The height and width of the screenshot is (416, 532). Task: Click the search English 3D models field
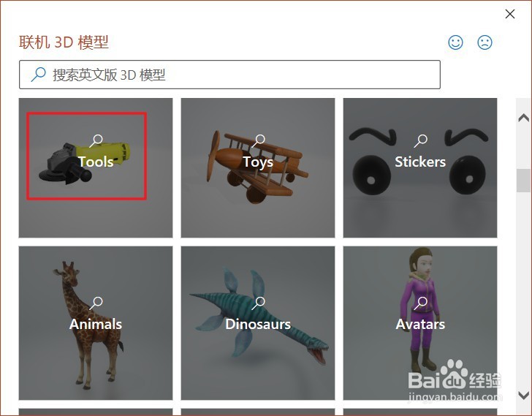click(229, 75)
